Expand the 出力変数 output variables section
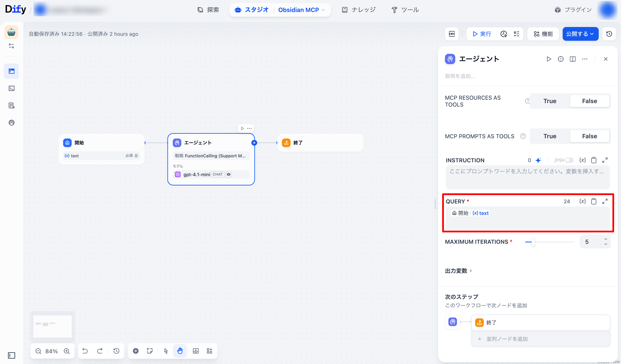The width and height of the screenshot is (621, 364). [458, 271]
